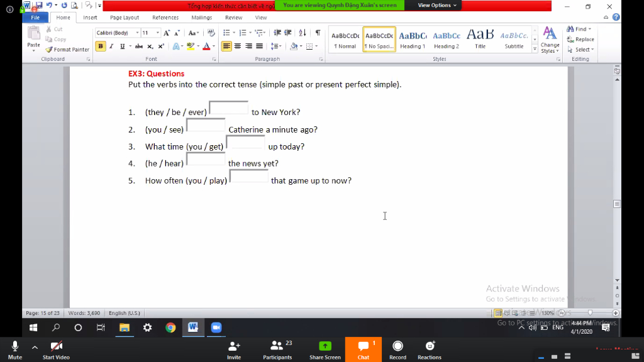This screenshot has height=362, width=644.
Task: Justify the paragraph text
Action: coord(259,47)
